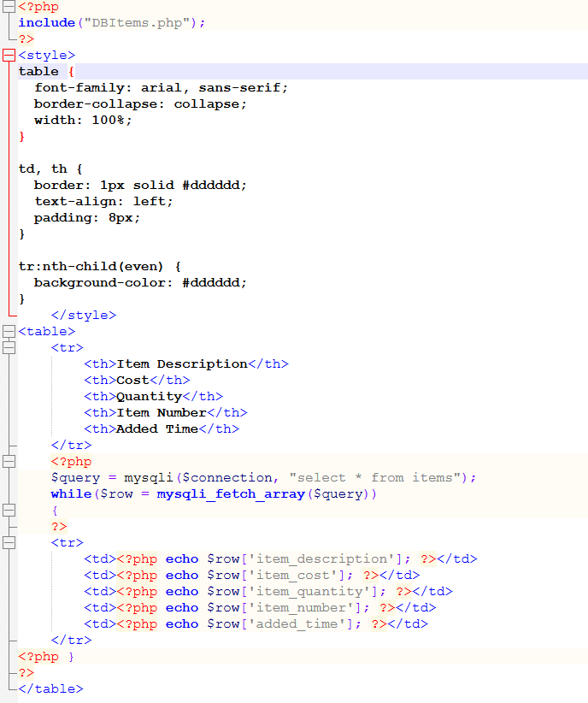Click the opening <style> tag text
The height and width of the screenshot is (703, 588).
pos(47,55)
